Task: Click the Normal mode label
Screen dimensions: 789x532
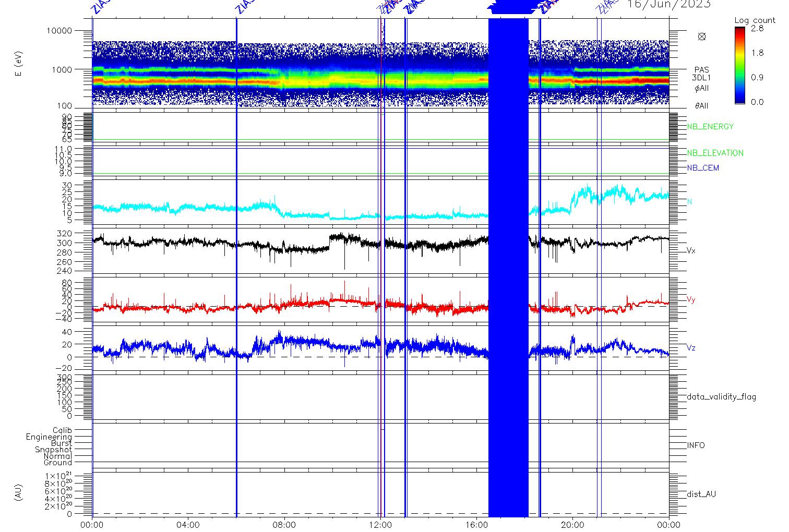Action: [x=58, y=456]
